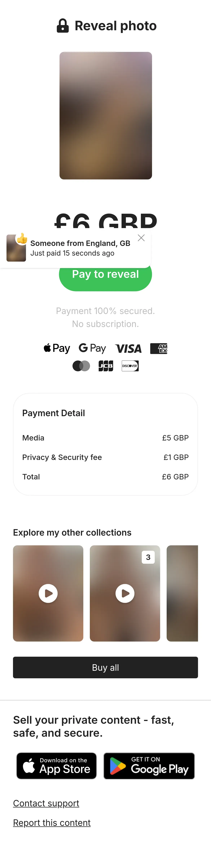Click Report this content link

click(52, 823)
